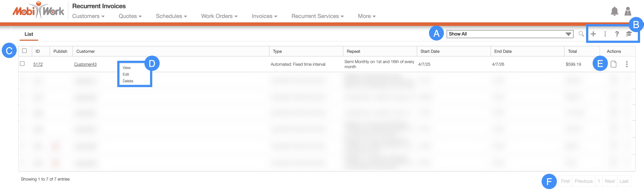Open the toolbar three-dot options menu
Viewport: 644px width, 194px height.
605,34
